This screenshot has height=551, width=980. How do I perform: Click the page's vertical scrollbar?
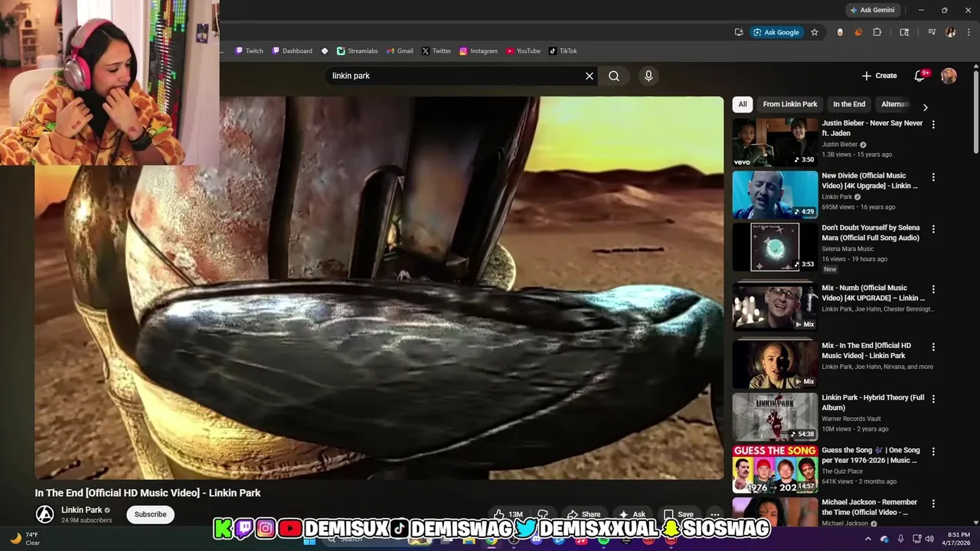[975, 111]
